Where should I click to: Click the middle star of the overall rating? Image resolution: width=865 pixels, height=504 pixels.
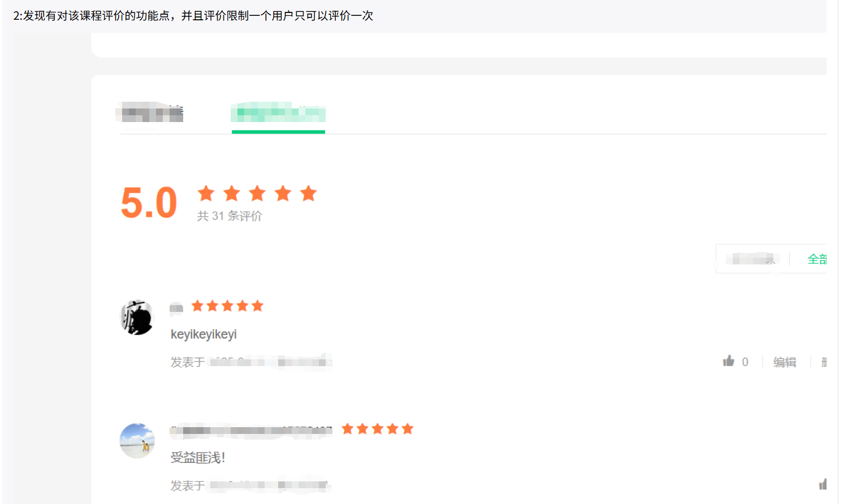click(x=257, y=193)
